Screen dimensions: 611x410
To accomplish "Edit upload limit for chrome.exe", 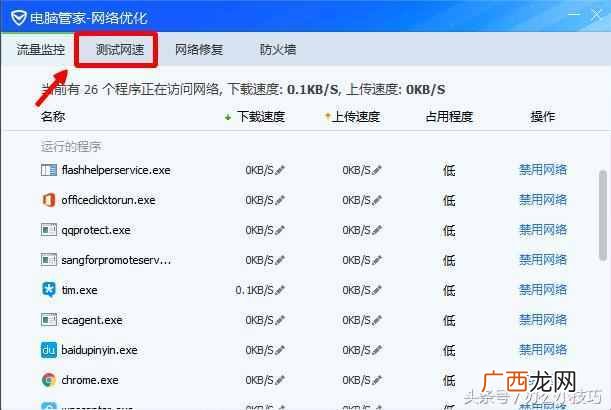I will 376,380.
